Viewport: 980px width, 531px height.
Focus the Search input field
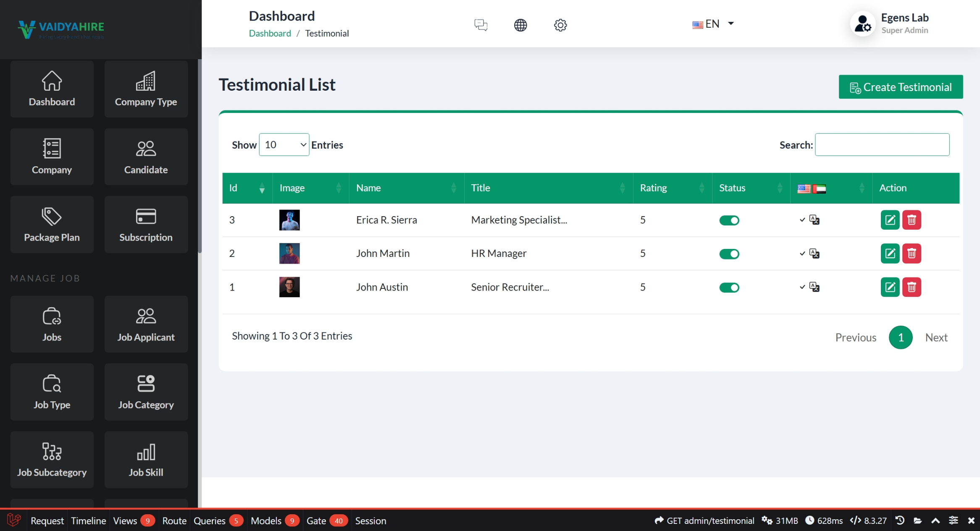(x=882, y=145)
